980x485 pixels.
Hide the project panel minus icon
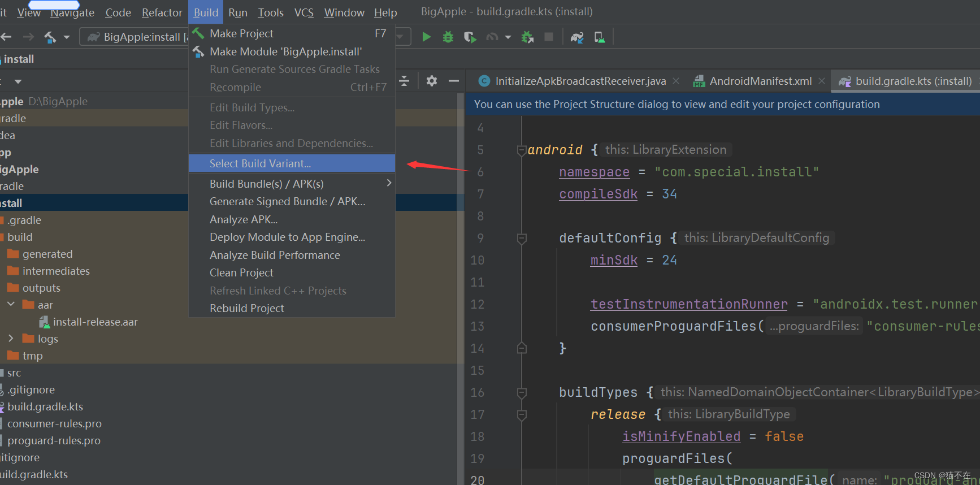454,81
